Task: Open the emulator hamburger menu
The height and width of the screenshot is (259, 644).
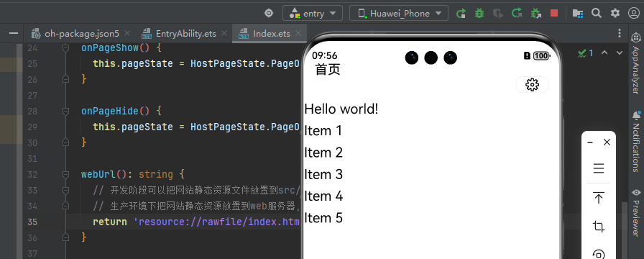Action: click(599, 168)
